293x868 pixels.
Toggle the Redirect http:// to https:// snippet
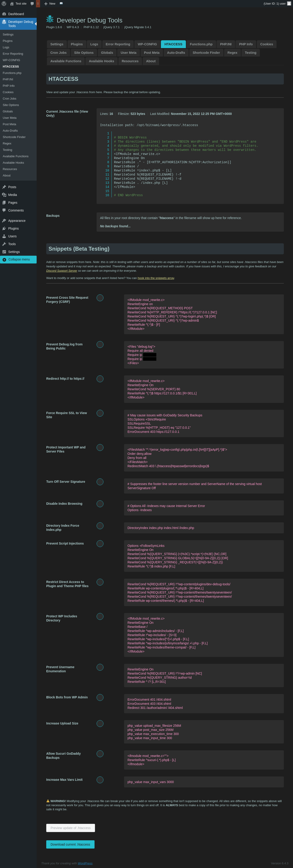(x=100, y=379)
